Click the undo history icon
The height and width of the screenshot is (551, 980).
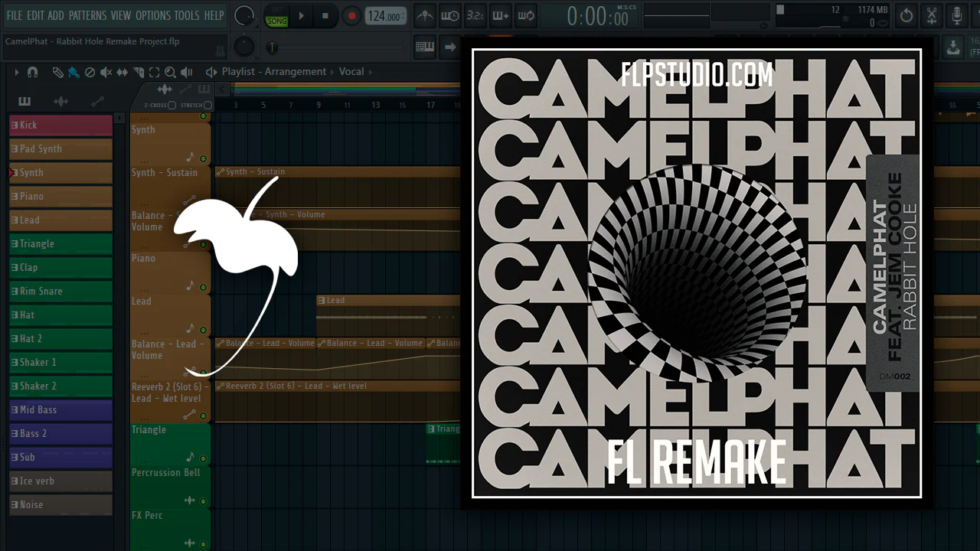click(x=906, y=15)
